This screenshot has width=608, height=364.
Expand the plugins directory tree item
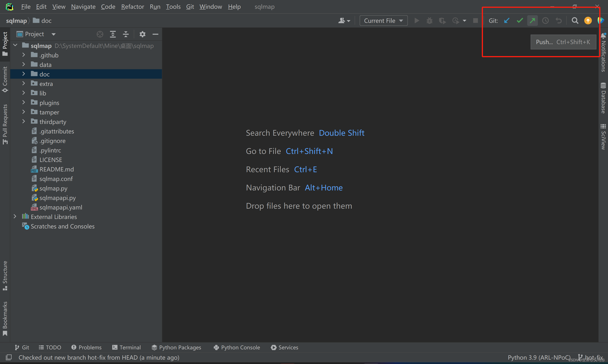24,102
